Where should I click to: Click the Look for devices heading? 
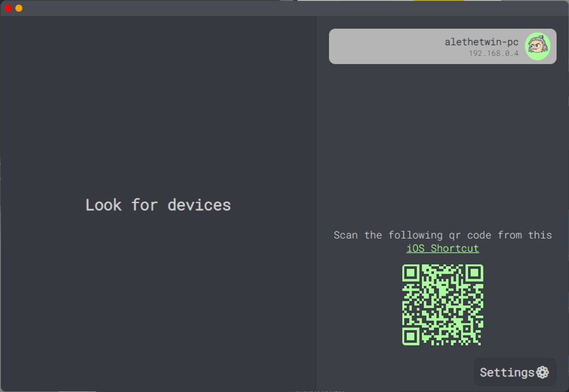(158, 205)
